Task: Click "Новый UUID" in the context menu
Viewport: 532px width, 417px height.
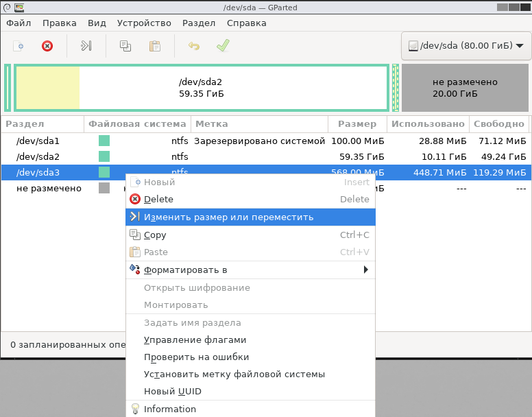Action: click(x=172, y=392)
